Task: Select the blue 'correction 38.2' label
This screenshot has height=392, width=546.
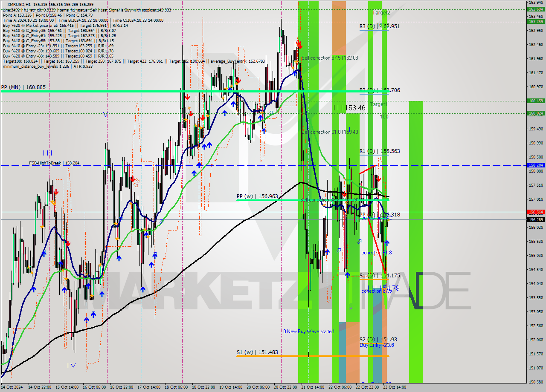Action: 377,218
